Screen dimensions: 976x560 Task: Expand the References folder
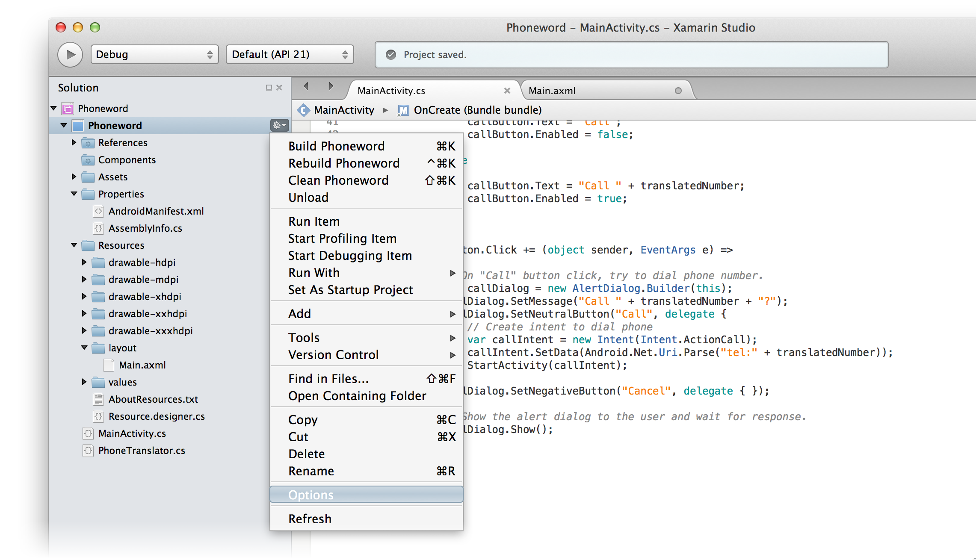[x=74, y=142]
